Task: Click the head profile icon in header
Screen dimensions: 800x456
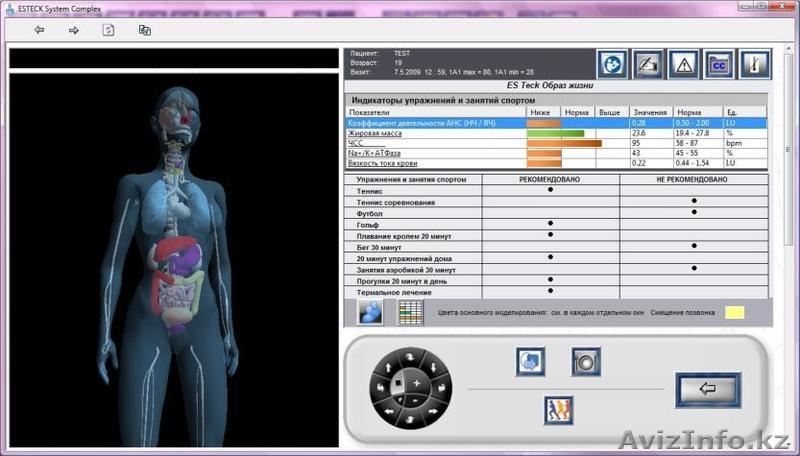Action: pyautogui.click(x=612, y=64)
